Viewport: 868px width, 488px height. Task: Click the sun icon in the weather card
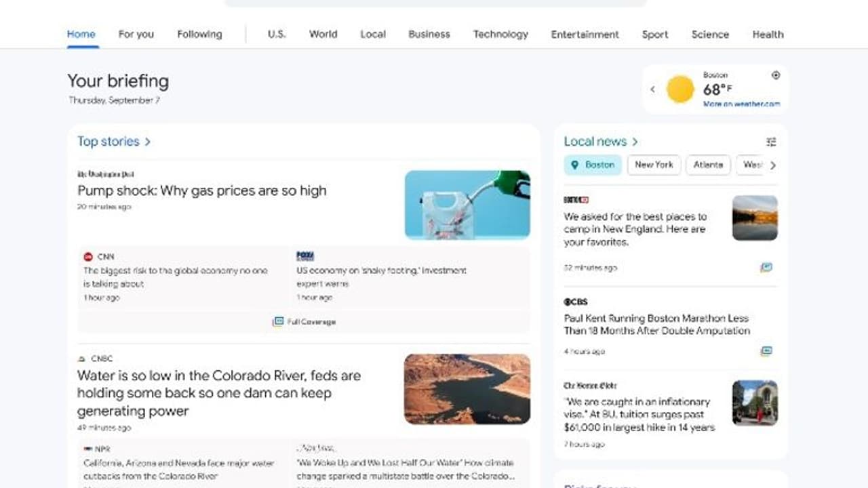pos(679,89)
